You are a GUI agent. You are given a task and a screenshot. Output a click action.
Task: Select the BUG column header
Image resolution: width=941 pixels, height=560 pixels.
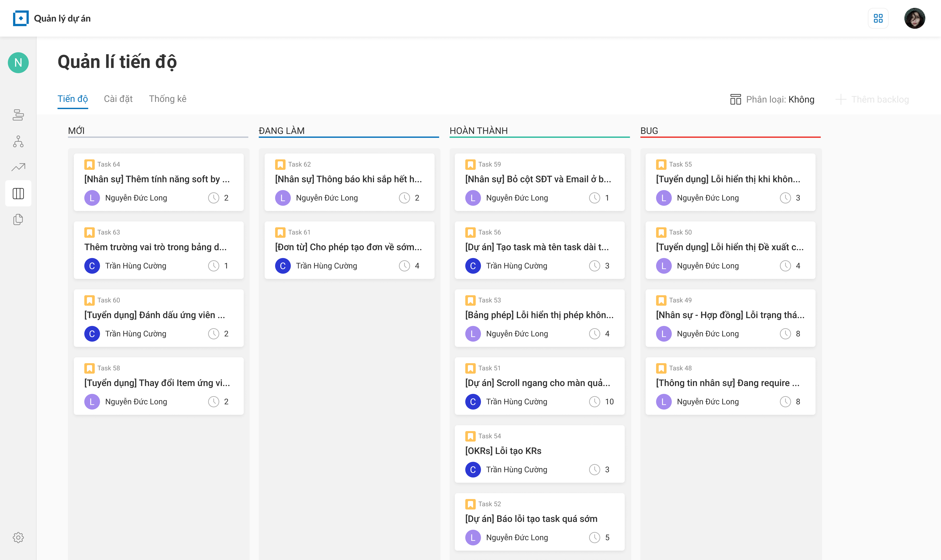(x=649, y=131)
